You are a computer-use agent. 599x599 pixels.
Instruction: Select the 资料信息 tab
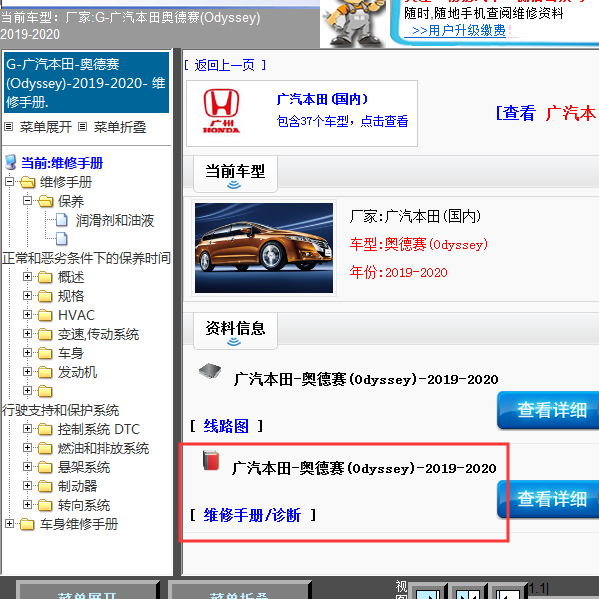coord(235,331)
